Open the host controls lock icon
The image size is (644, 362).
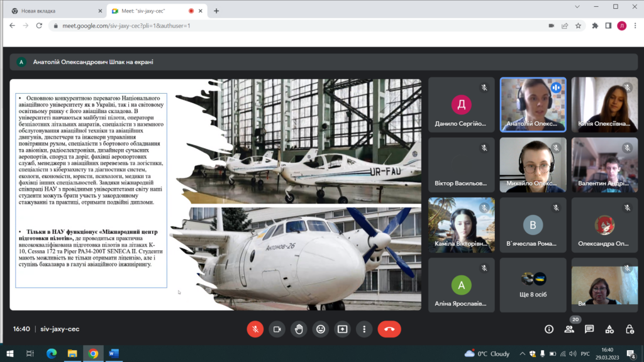(x=630, y=329)
